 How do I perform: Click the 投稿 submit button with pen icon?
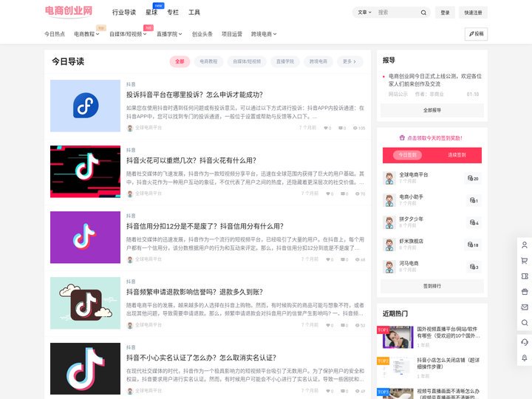(476, 34)
